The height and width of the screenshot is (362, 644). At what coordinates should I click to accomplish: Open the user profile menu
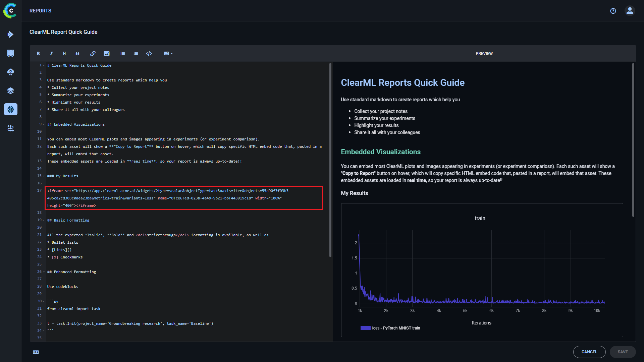click(x=630, y=11)
